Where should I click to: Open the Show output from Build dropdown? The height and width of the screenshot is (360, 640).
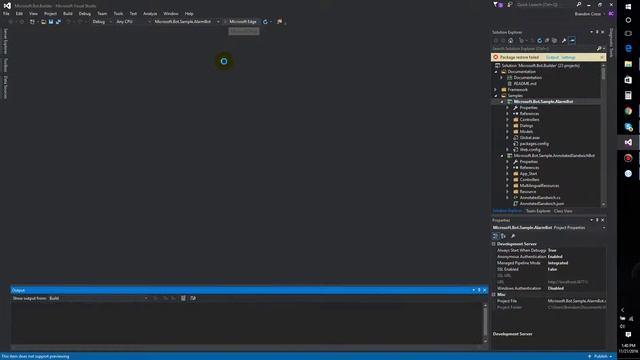98,298
